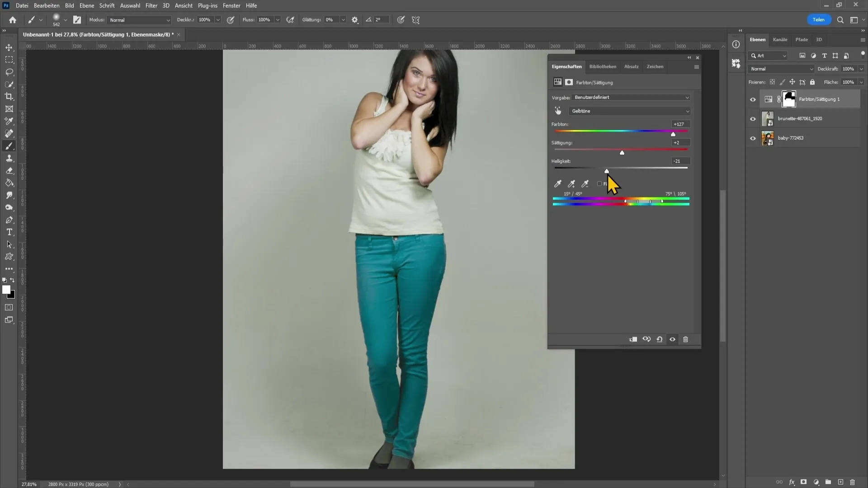Add a layer mask from Layers panel bottom
The image size is (868, 488).
803,482
